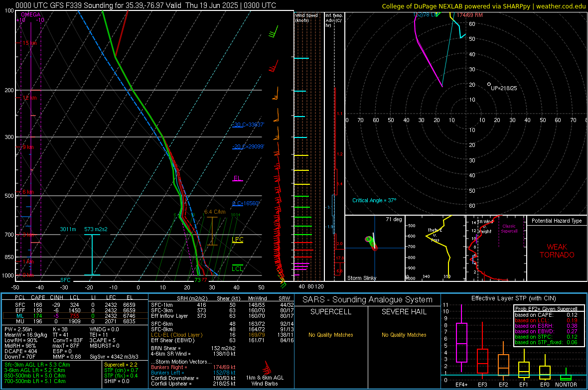Select the MU parcel row
This screenshot has height=390, width=588.
click(x=75, y=321)
